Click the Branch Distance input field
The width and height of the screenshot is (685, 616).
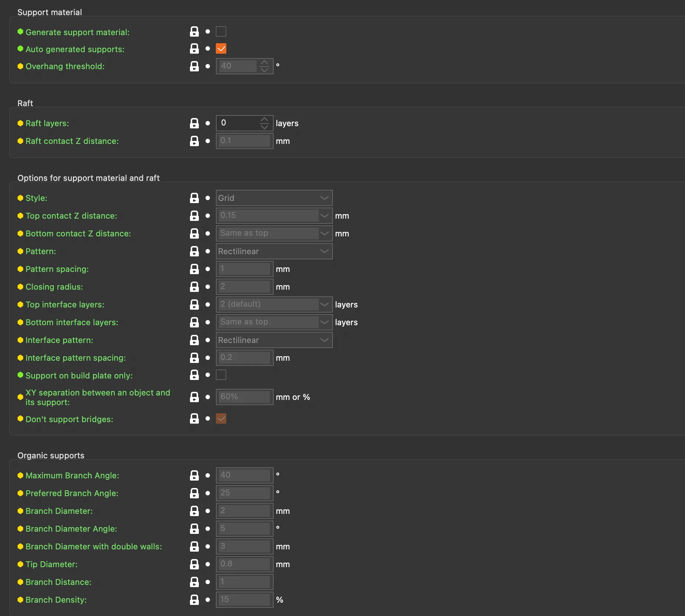point(244,582)
